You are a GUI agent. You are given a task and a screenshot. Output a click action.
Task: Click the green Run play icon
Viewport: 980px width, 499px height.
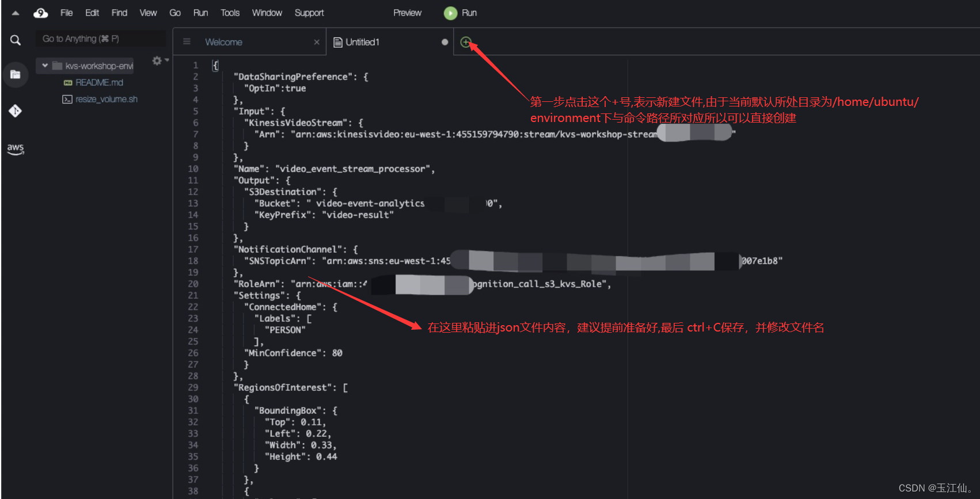click(x=451, y=13)
